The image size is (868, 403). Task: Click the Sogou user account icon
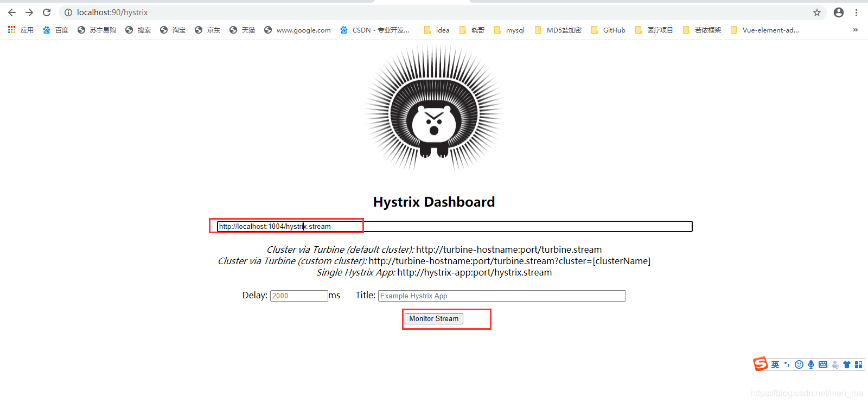835,364
